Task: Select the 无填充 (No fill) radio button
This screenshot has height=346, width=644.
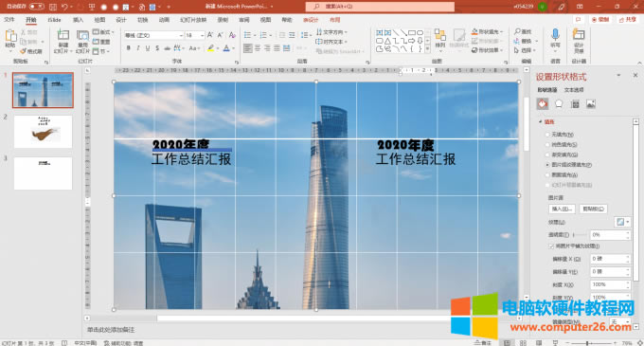Action: (x=547, y=135)
